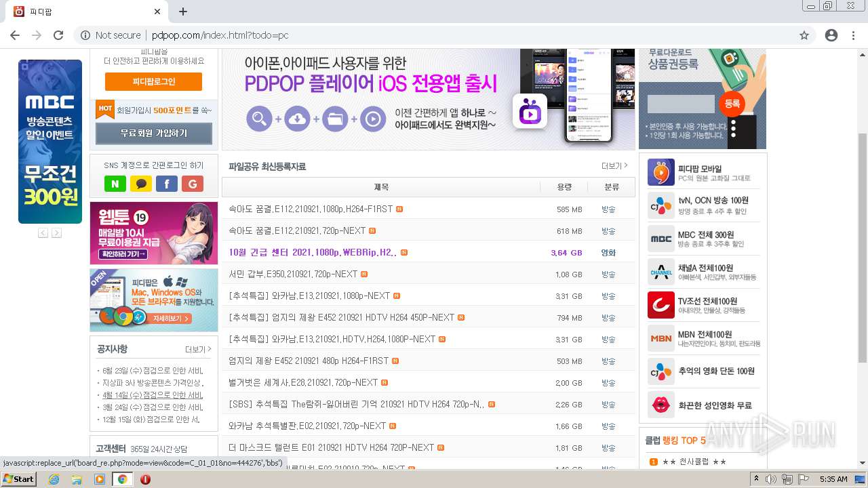Image resolution: width=868 pixels, height=488 pixels.
Task: Click the 제목 column header
Action: (381, 187)
